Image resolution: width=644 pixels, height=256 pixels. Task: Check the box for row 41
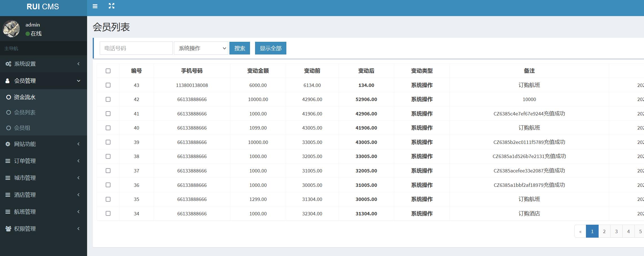[x=108, y=113]
